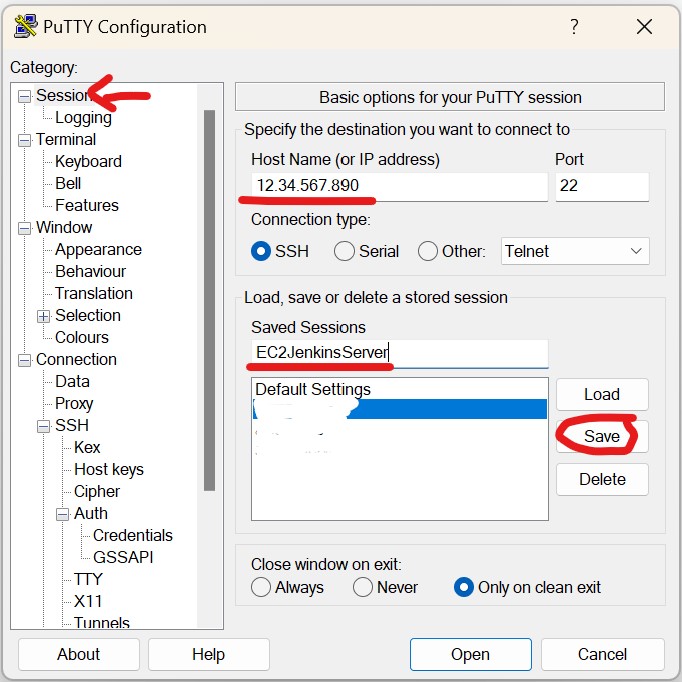This screenshot has height=682, width=682.
Task: Select Auth category in tree
Action: [x=90, y=514]
